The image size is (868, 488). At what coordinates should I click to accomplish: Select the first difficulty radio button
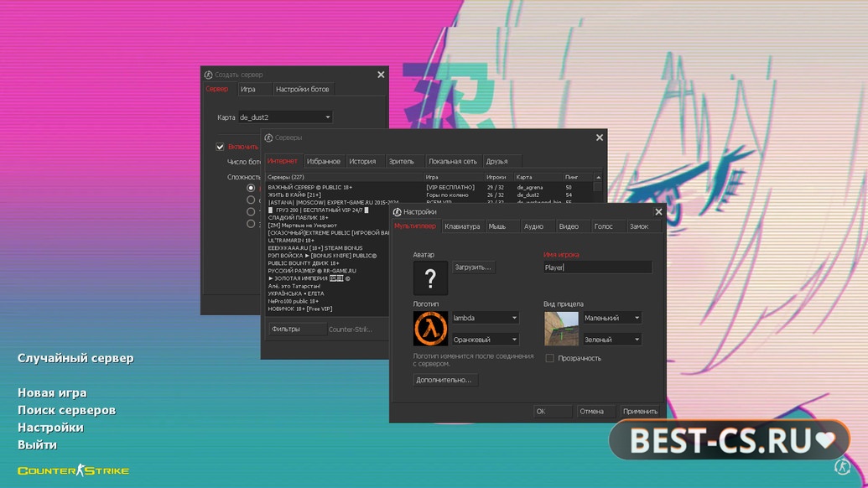(x=251, y=188)
